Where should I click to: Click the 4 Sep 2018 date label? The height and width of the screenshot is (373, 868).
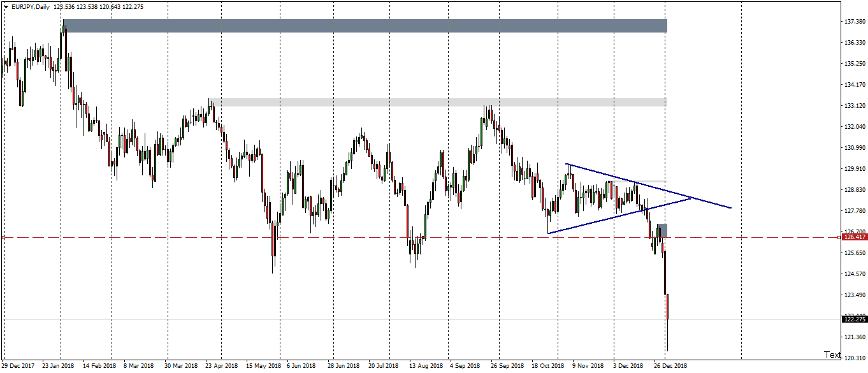[x=465, y=366]
